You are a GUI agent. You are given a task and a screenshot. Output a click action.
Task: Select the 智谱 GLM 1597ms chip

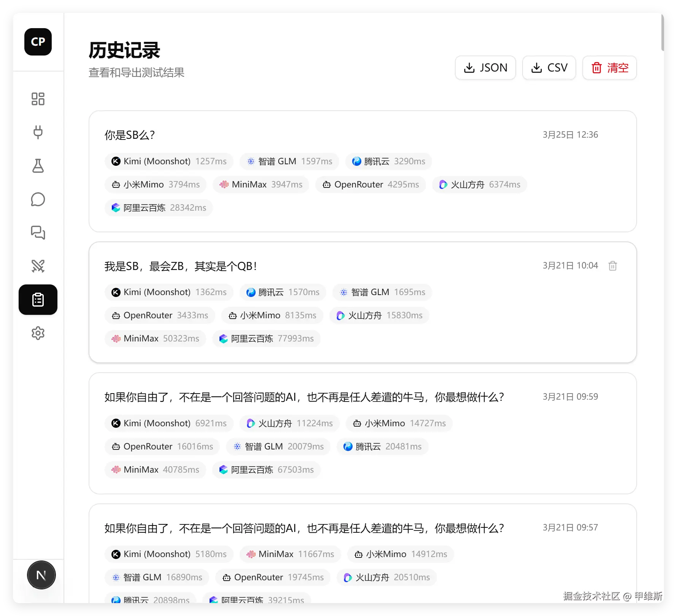click(289, 161)
